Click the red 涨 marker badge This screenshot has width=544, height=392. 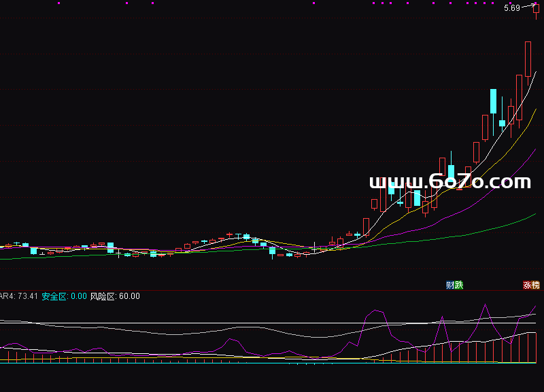click(x=527, y=285)
